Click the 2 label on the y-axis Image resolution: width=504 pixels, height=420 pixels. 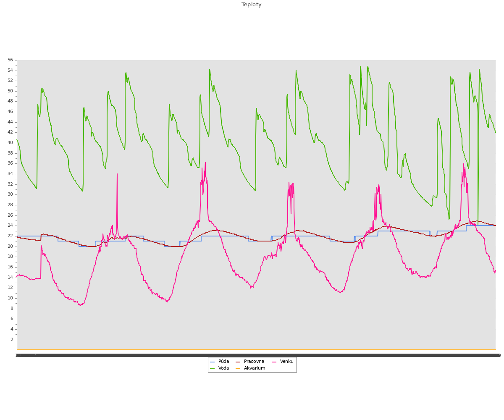point(12,340)
